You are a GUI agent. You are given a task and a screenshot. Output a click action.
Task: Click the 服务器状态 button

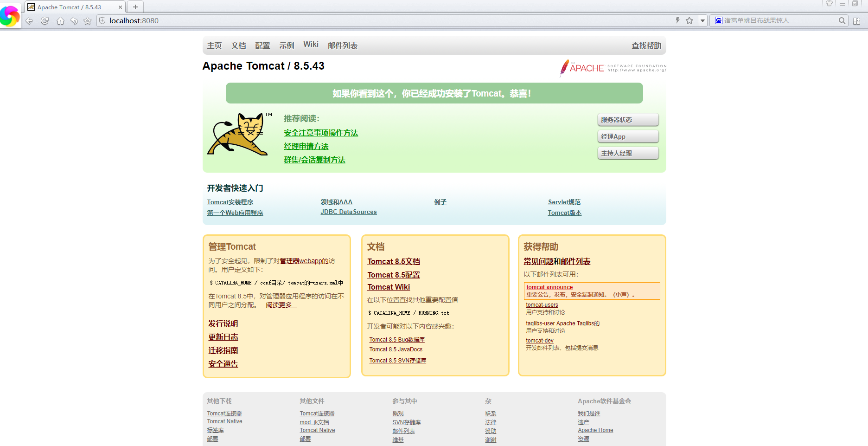pos(628,120)
